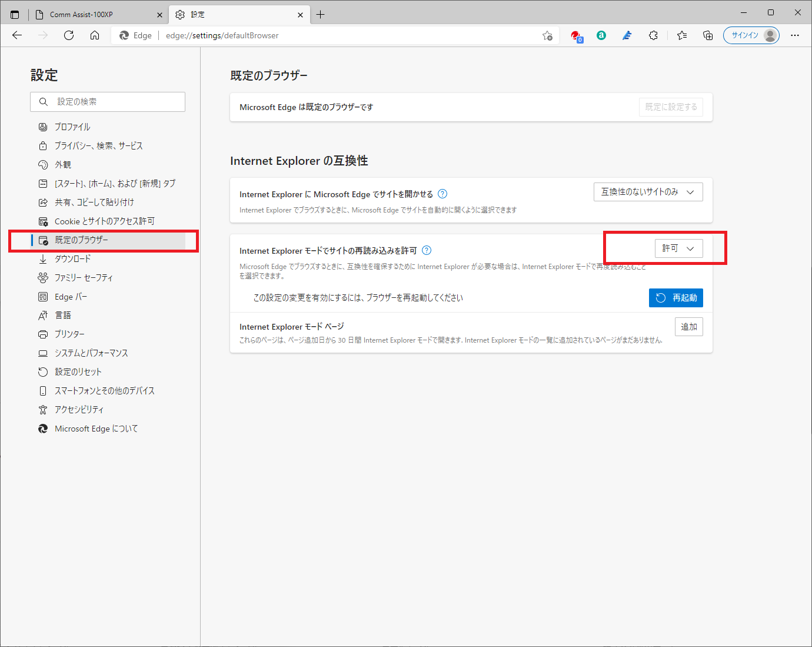Click help icon beside 再読み込みを許可
Viewport: 812px width, 647px height.
pos(427,250)
